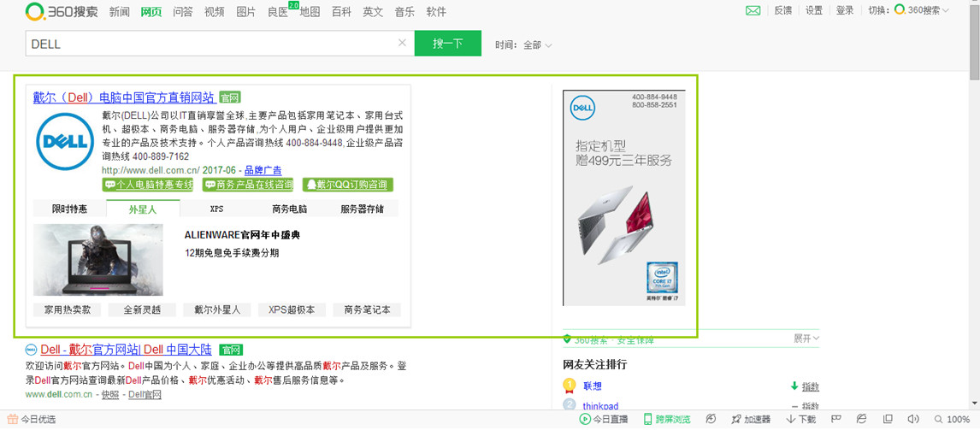Click the gold number-1 medal beside 联想

[569, 385]
